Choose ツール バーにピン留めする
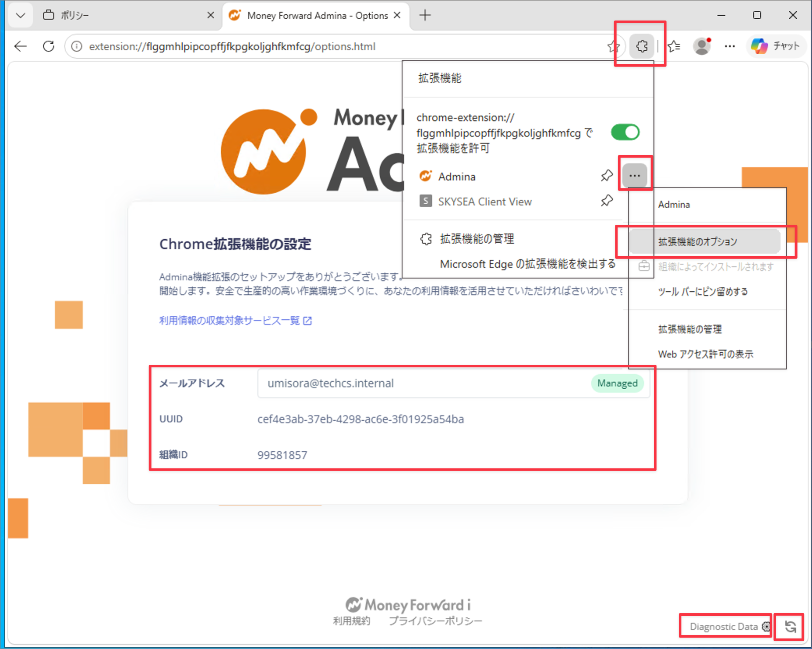The width and height of the screenshot is (812, 649). point(703,291)
